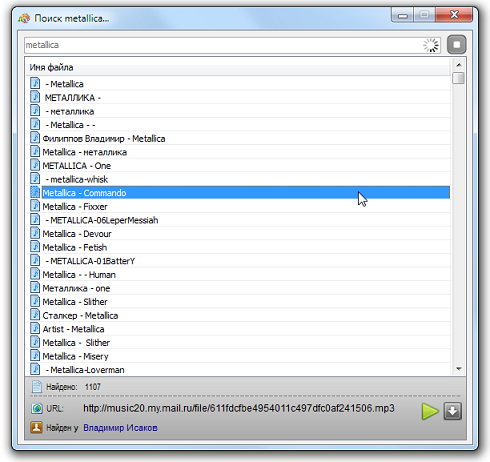Click the file icon of 'Metallica - Misery'
The image size is (490, 462).
click(35, 356)
